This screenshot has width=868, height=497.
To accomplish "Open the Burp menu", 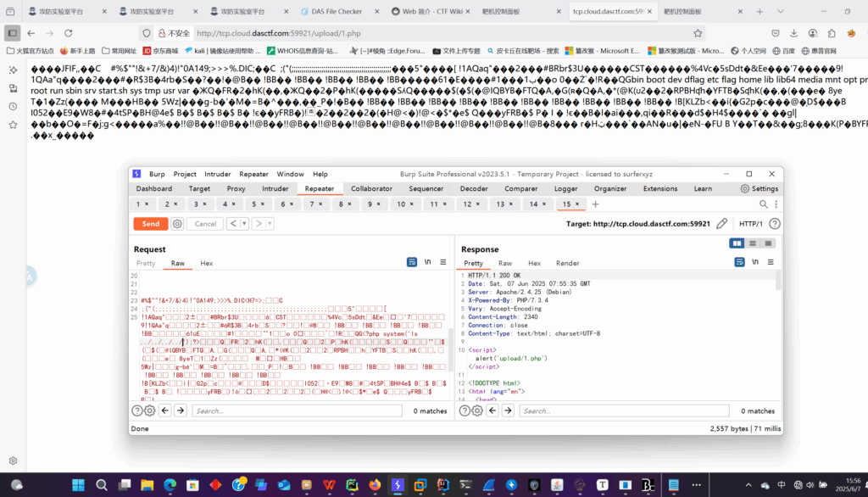I will [x=157, y=174].
